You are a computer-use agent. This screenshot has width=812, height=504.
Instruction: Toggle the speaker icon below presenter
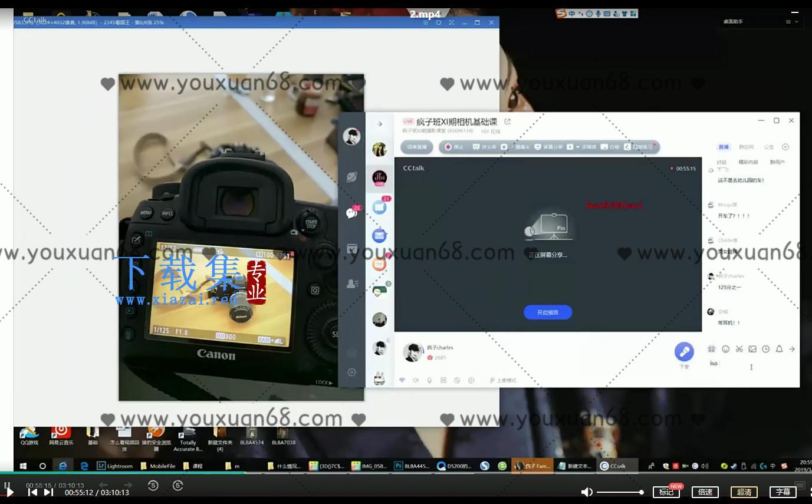(x=416, y=380)
